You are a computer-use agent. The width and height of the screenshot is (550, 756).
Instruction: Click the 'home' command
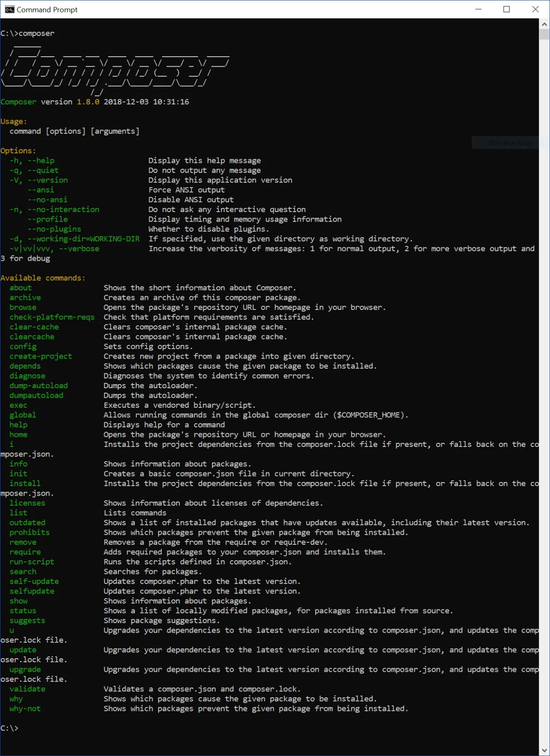tap(18, 434)
